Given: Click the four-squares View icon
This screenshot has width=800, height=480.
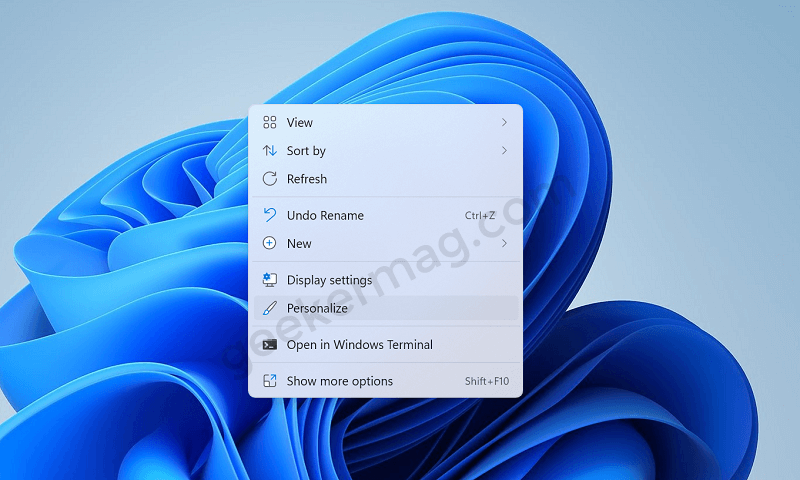Looking at the screenshot, I should pyautogui.click(x=269, y=122).
